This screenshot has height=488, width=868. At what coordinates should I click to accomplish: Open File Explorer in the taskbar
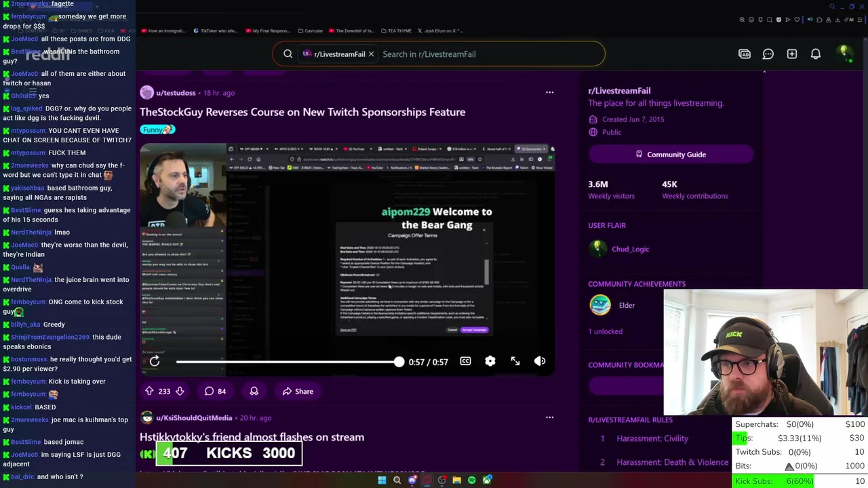[x=457, y=481]
